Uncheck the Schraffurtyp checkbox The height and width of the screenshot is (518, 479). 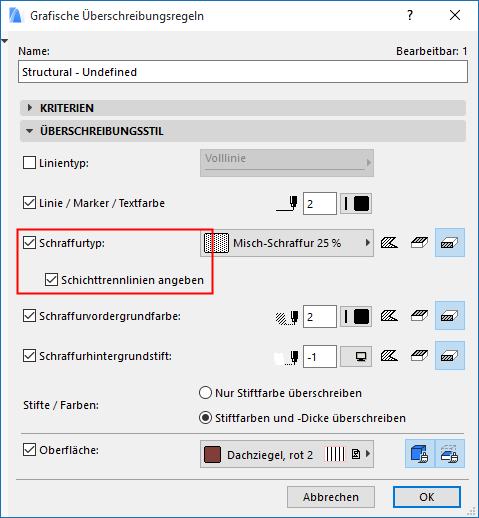tap(29, 243)
